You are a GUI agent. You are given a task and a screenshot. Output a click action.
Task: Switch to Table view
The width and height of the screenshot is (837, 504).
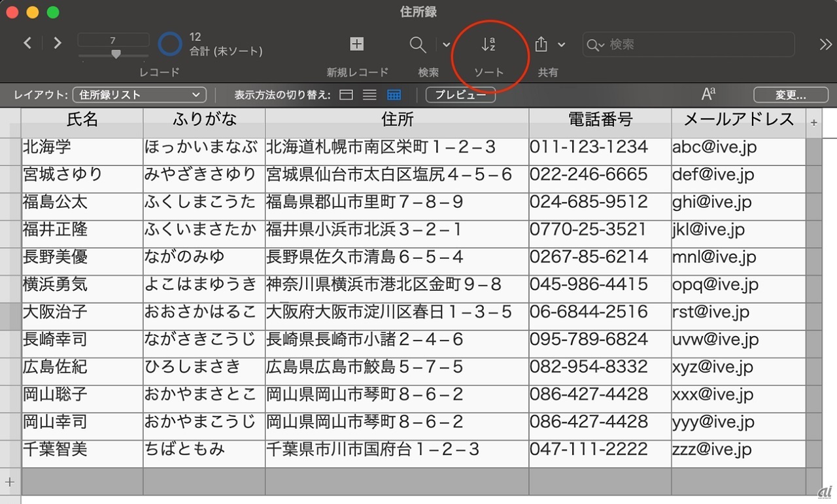[x=394, y=95]
